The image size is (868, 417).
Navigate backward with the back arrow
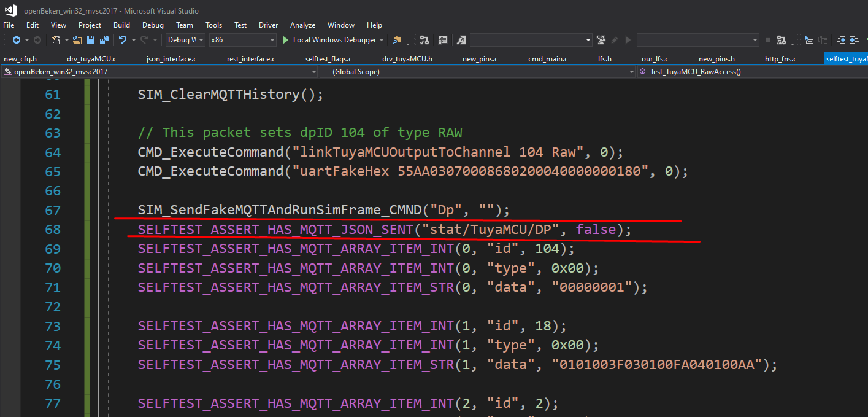pyautogui.click(x=17, y=40)
